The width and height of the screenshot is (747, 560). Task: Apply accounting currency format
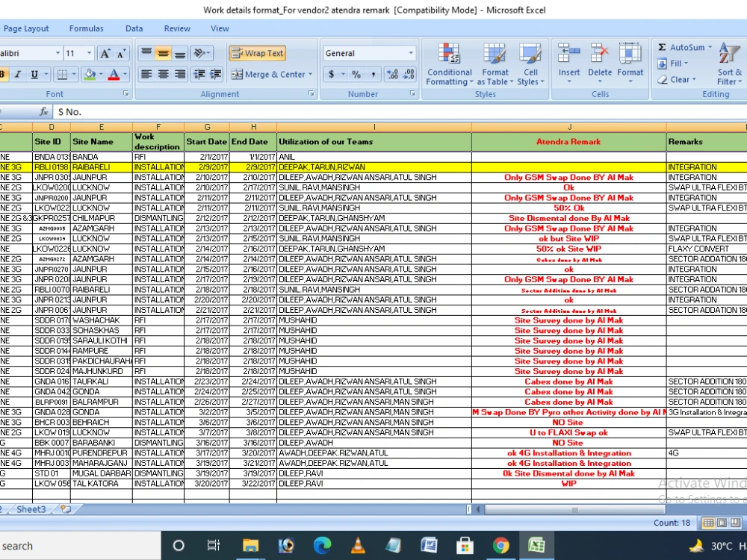point(331,74)
